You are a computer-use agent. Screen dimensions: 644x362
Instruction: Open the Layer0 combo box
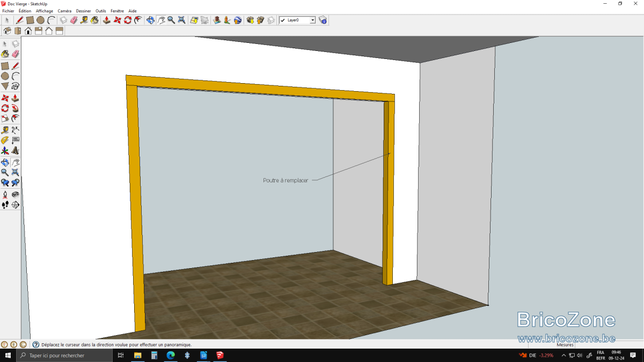click(297, 20)
